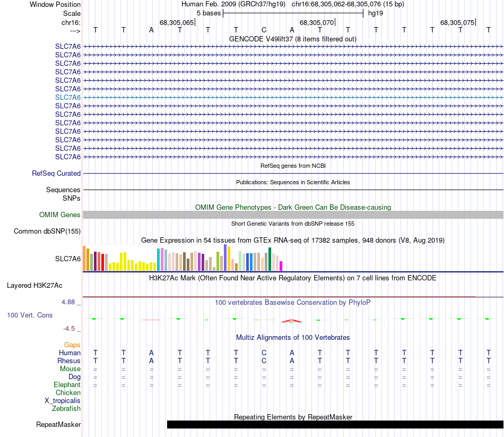Select the Dog alignment row label
504x437 pixels.
(74, 377)
